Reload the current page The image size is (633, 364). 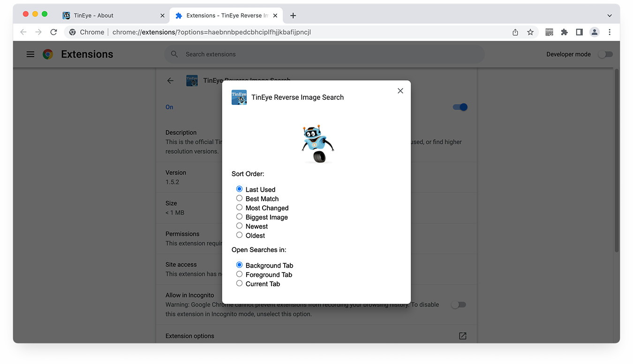click(54, 32)
